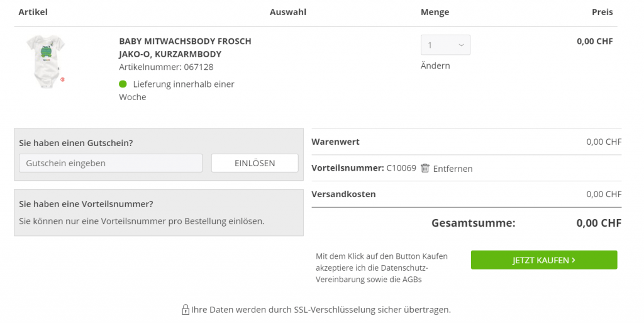Open the baby bodysuit product thumbnail

[45, 61]
